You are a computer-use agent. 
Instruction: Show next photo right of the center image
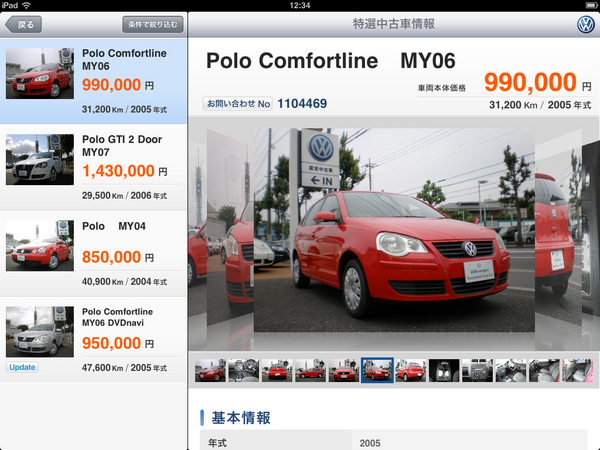[x=558, y=230]
